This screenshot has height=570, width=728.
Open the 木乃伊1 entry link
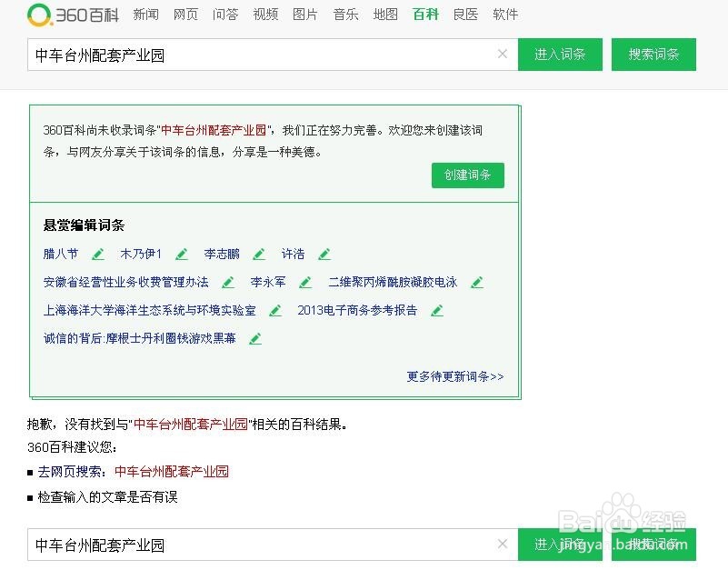point(141,255)
